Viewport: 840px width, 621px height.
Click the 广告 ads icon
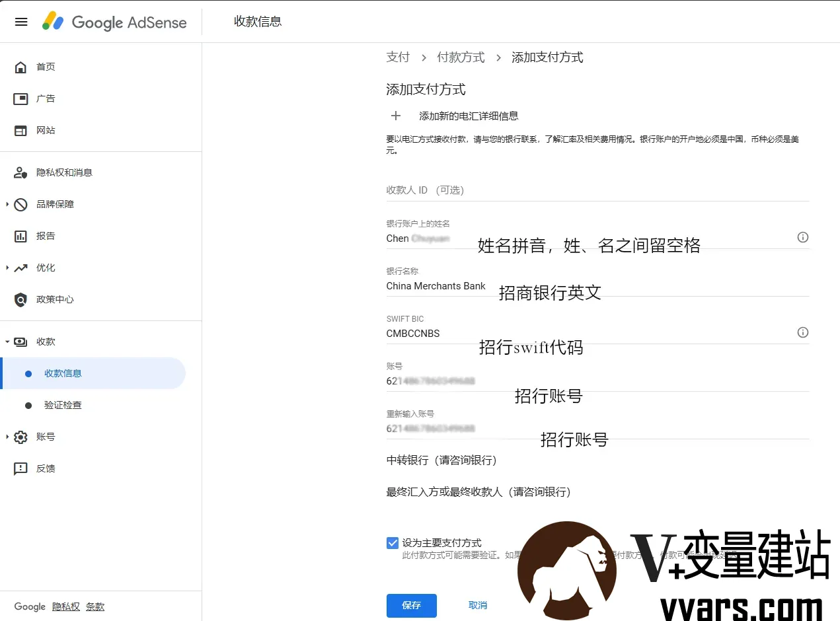pyautogui.click(x=20, y=99)
